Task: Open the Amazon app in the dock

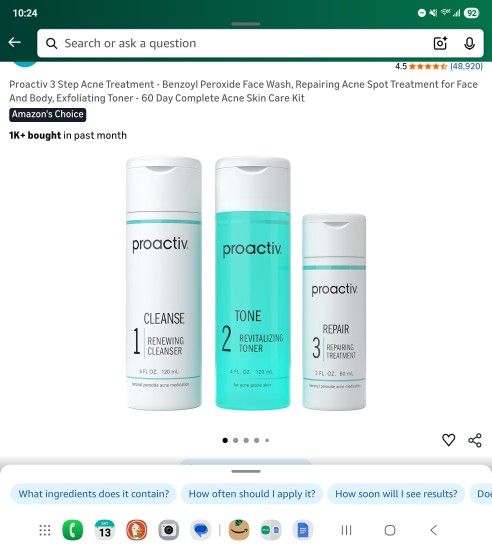Action: pos(239,530)
